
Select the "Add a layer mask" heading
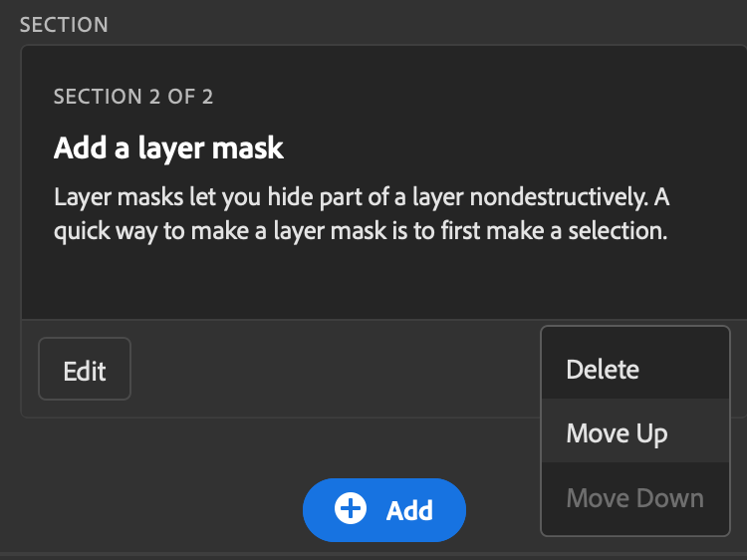click(x=168, y=148)
